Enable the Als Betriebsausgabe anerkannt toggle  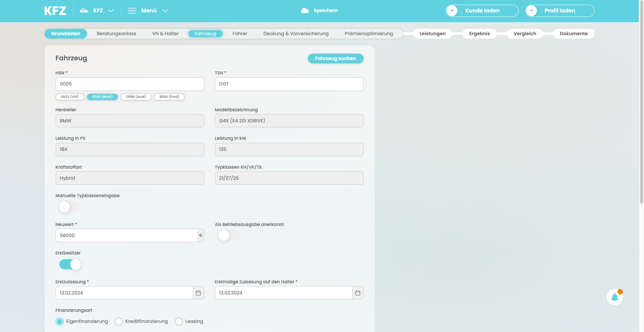pos(229,235)
